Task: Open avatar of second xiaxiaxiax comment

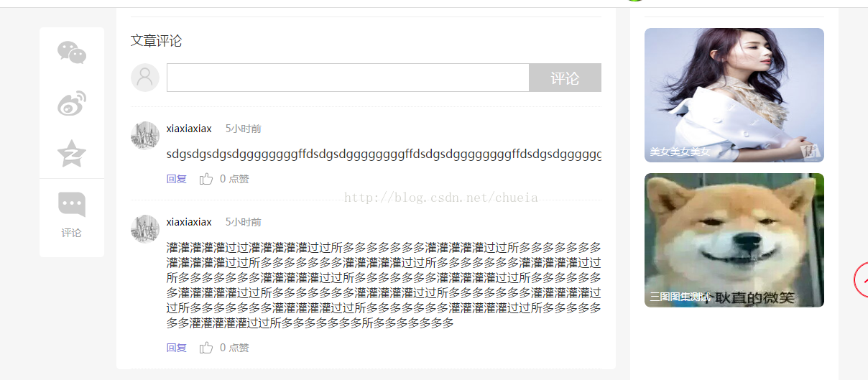Action: [x=145, y=229]
